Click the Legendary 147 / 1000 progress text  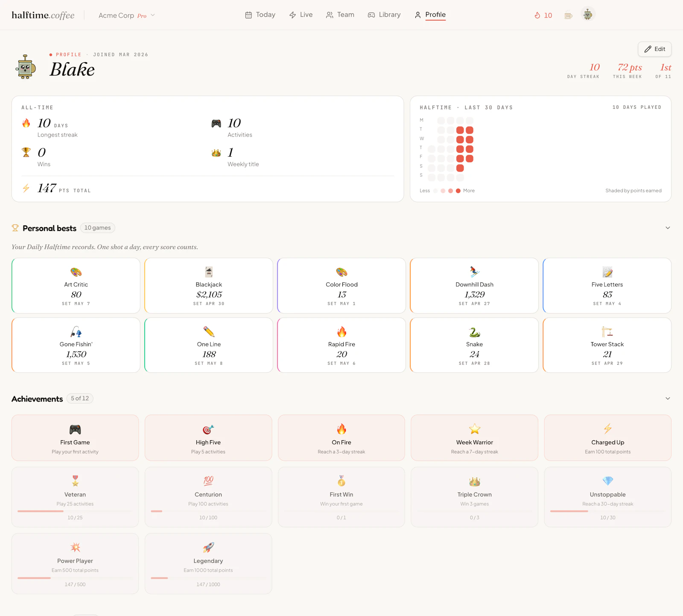(x=208, y=584)
